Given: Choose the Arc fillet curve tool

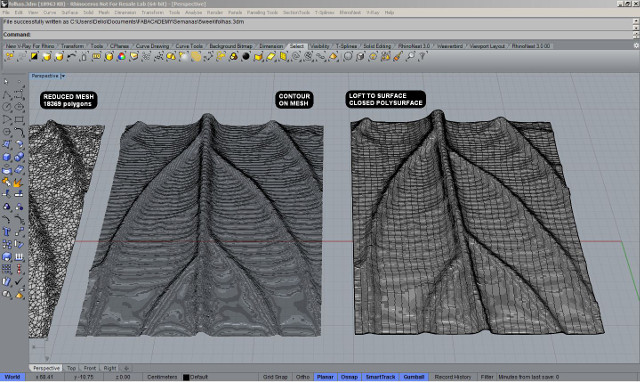Looking at the screenshot, I should tap(19, 132).
